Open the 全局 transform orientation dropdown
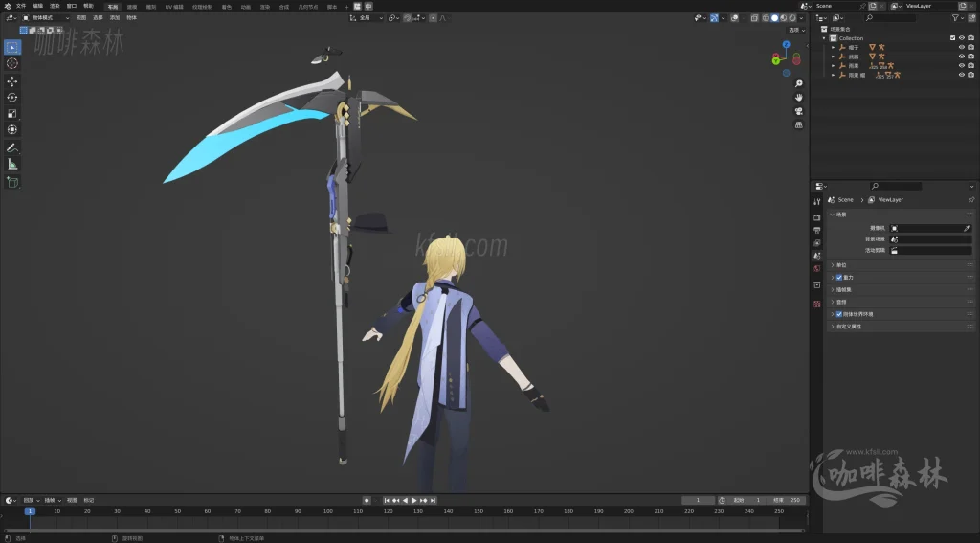Viewport: 980px width, 543px height. coord(367,18)
